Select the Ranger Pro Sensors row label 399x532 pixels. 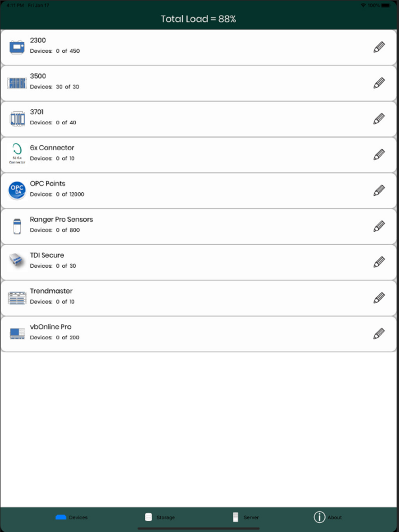tap(61, 219)
